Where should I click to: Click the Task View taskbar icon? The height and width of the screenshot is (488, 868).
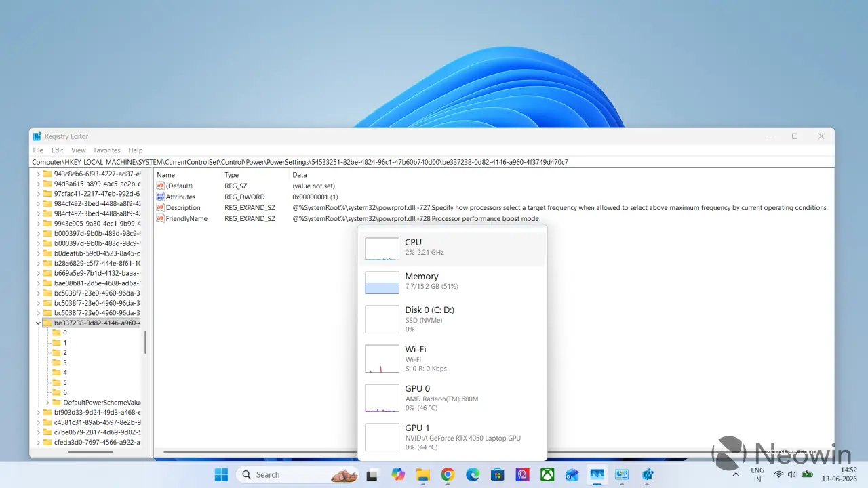click(x=372, y=475)
